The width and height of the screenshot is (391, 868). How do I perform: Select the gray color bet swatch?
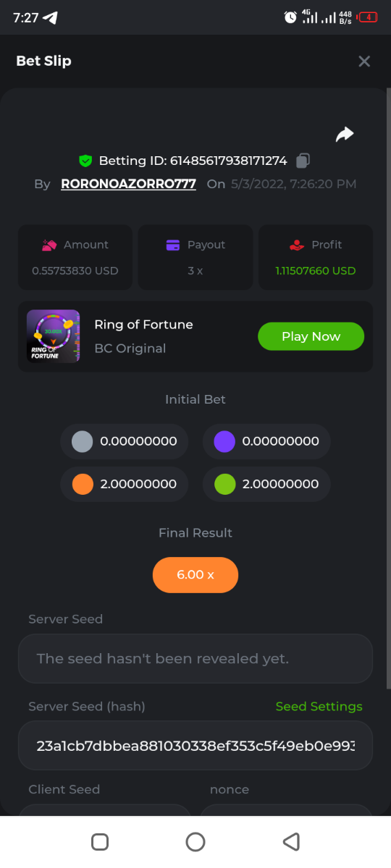click(83, 441)
